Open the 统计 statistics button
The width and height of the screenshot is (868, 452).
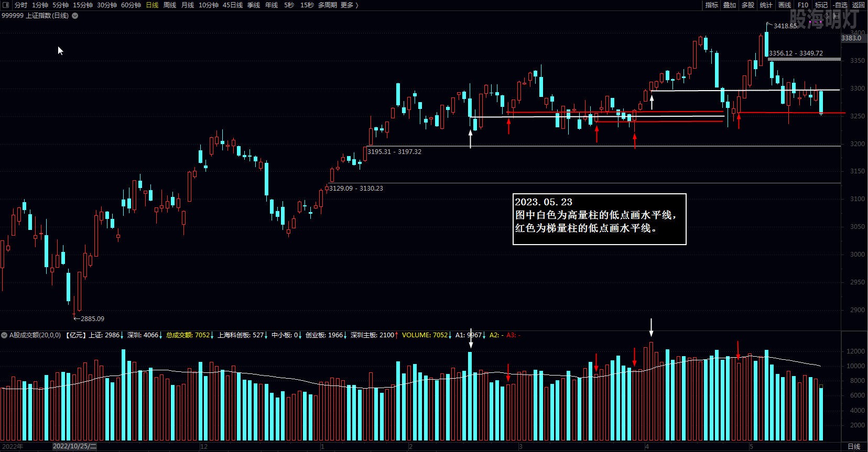point(766,5)
